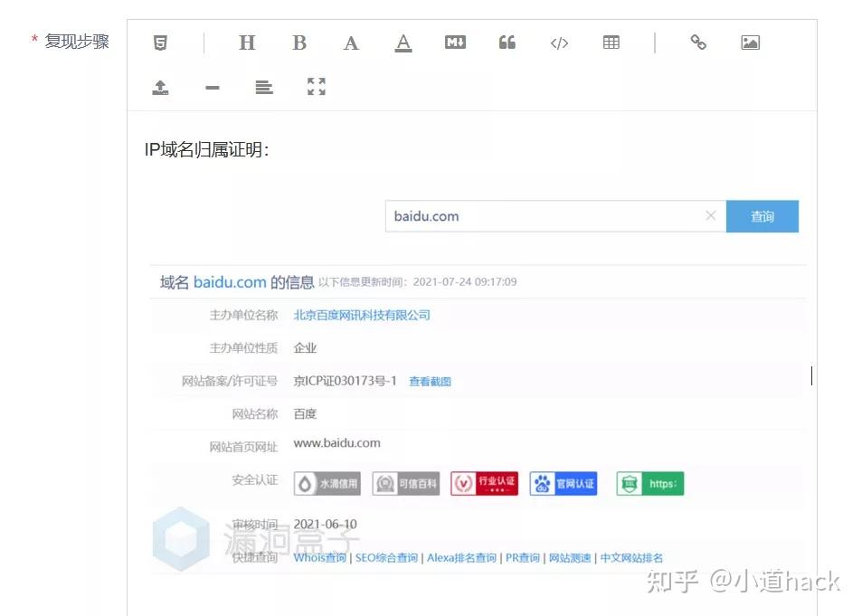Open the underline formatting tool
This screenshot has width=862, height=616.
(403, 42)
